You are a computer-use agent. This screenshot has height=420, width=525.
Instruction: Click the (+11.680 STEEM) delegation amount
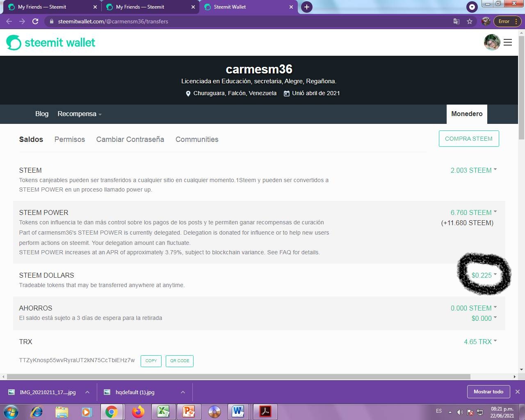coord(467,223)
